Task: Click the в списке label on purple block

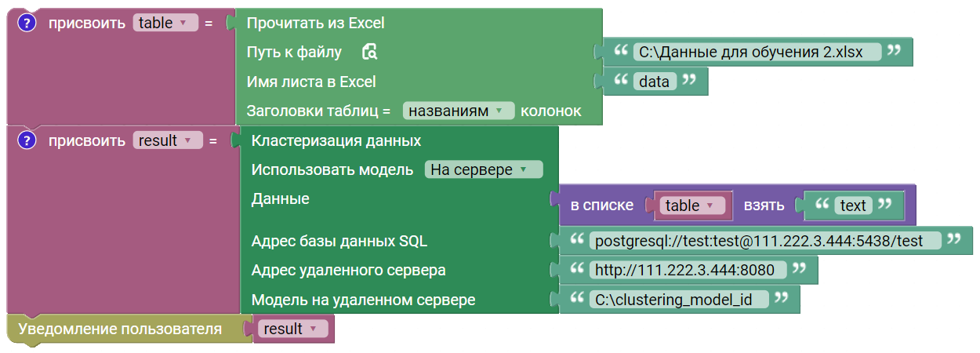Action: (602, 206)
